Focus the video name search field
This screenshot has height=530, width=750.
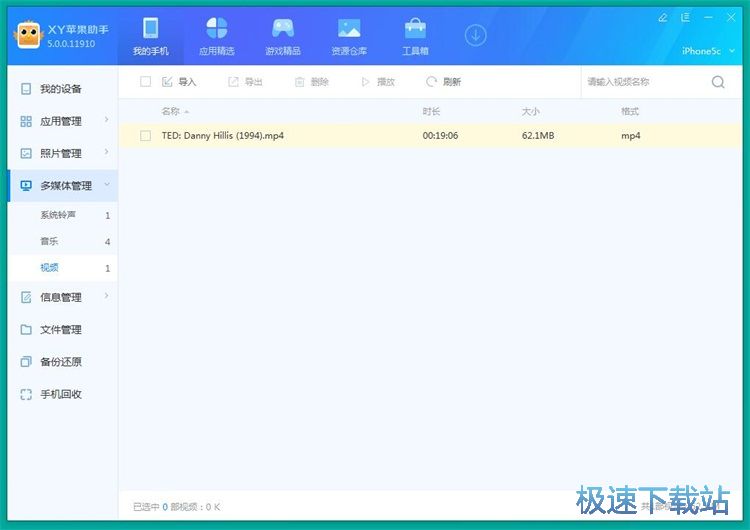click(x=645, y=82)
